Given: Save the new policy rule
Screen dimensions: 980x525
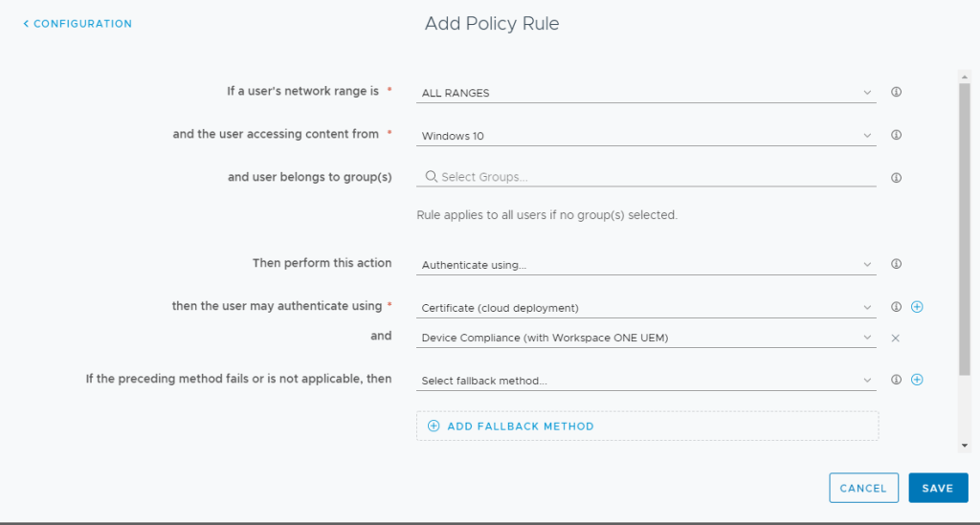Looking at the screenshot, I should point(938,488).
